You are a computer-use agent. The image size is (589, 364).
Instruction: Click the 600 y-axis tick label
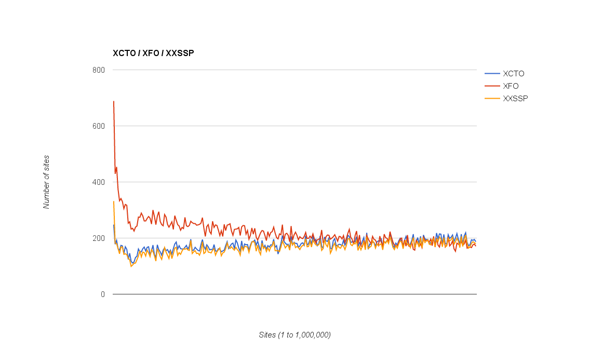pyautogui.click(x=99, y=126)
